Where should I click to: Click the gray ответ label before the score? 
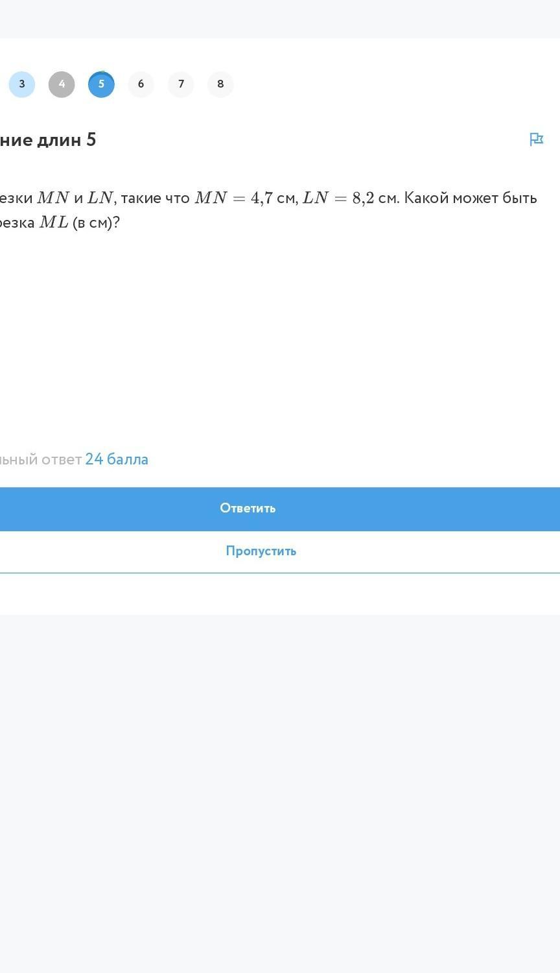click(62, 459)
